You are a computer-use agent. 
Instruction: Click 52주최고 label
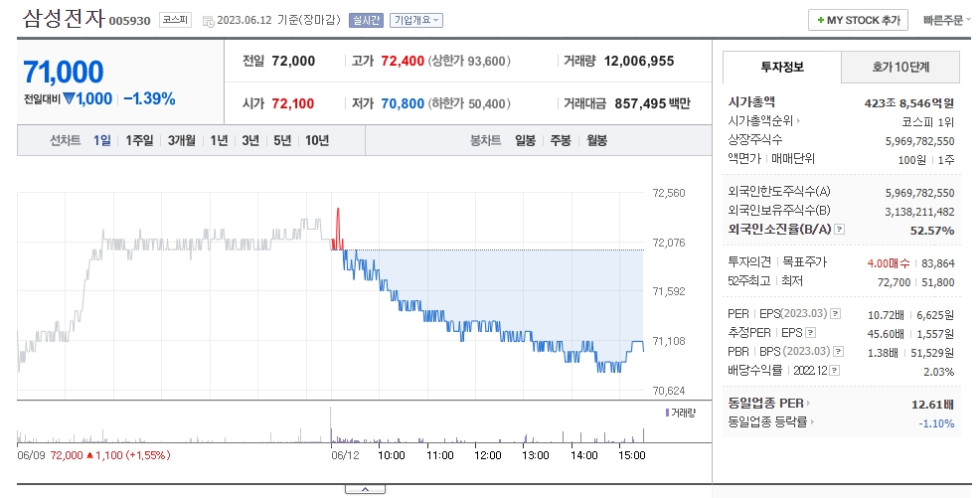[748, 281]
